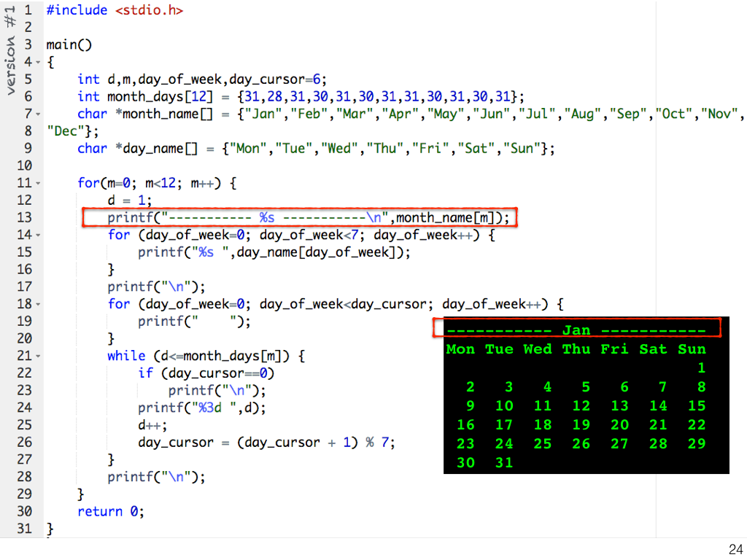Select line number 30 beside return statement

(24, 512)
